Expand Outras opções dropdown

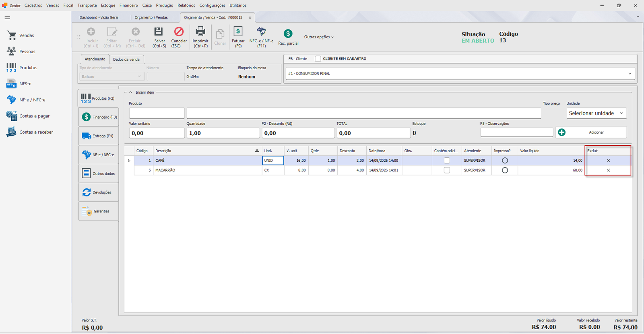tap(319, 37)
